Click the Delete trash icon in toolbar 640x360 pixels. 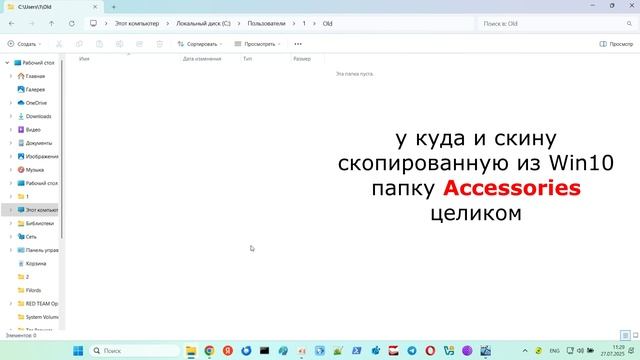coord(160,44)
